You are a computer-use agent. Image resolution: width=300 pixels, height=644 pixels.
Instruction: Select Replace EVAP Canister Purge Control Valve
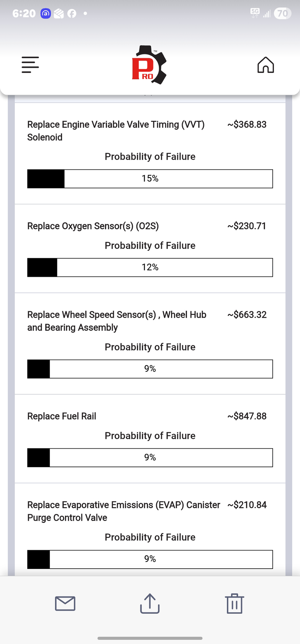point(124,511)
